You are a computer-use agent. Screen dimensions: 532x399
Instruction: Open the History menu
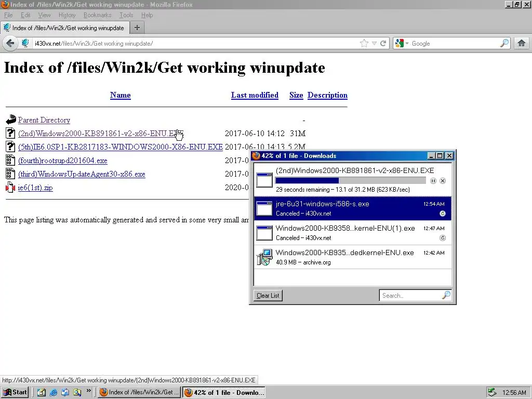pos(67,15)
